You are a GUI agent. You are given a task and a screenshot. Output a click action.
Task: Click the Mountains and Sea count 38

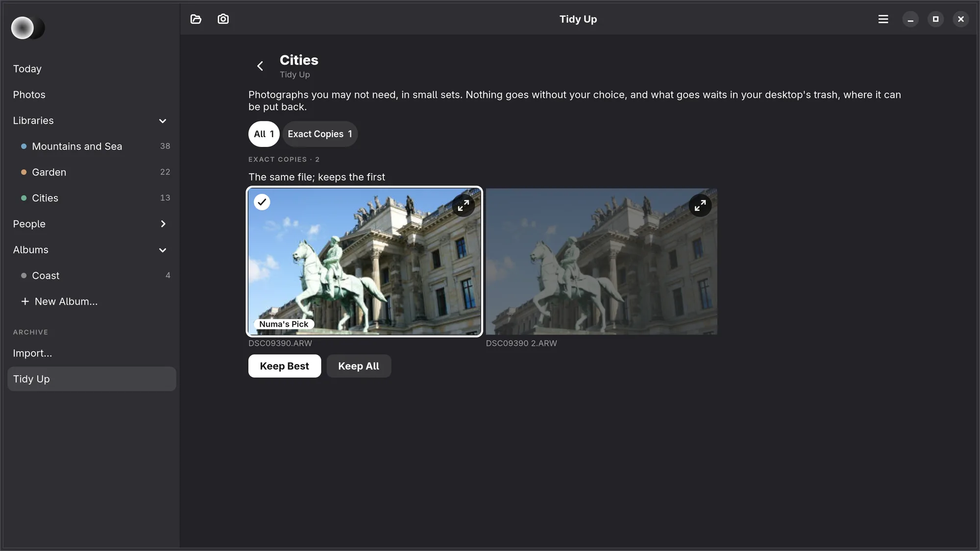point(165,146)
